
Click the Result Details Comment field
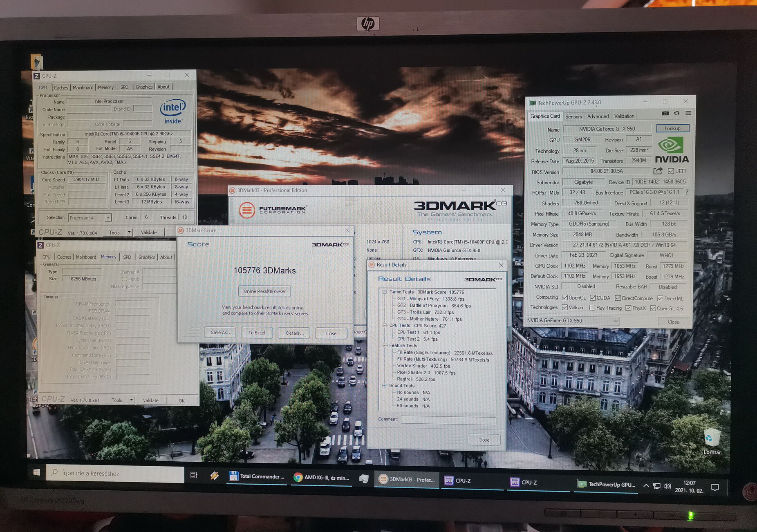[x=448, y=420]
